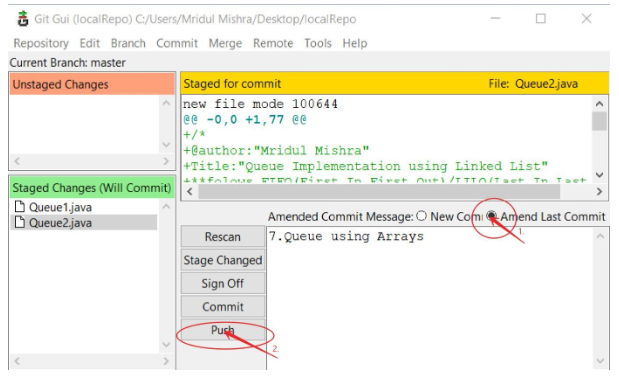The height and width of the screenshot is (376, 619).
Task: Open the Remote menu
Action: point(273,43)
